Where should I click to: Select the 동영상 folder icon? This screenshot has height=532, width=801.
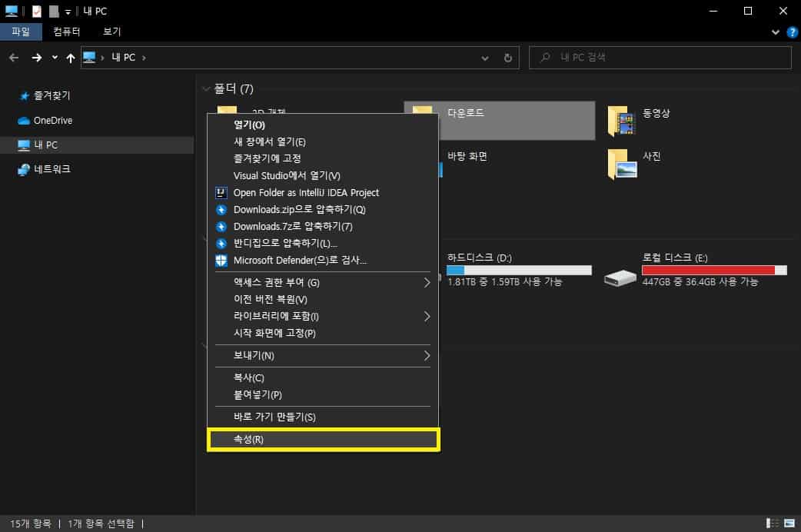pyautogui.click(x=622, y=121)
